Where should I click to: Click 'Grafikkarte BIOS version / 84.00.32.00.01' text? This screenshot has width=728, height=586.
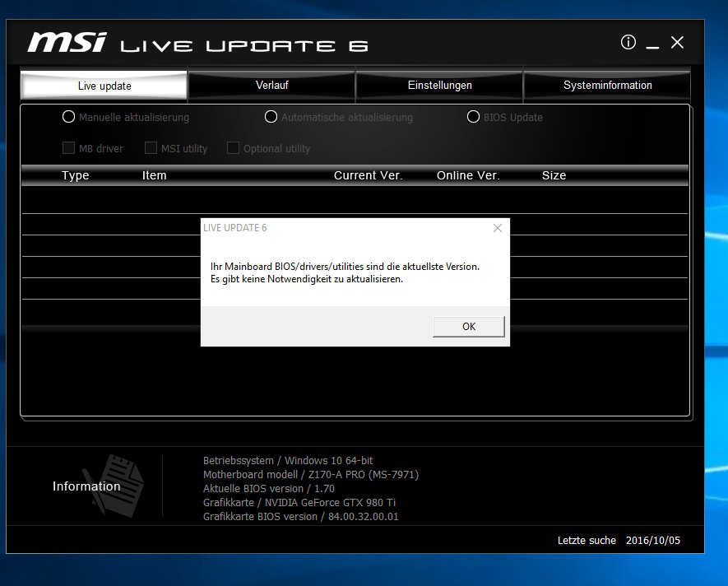tap(301, 516)
